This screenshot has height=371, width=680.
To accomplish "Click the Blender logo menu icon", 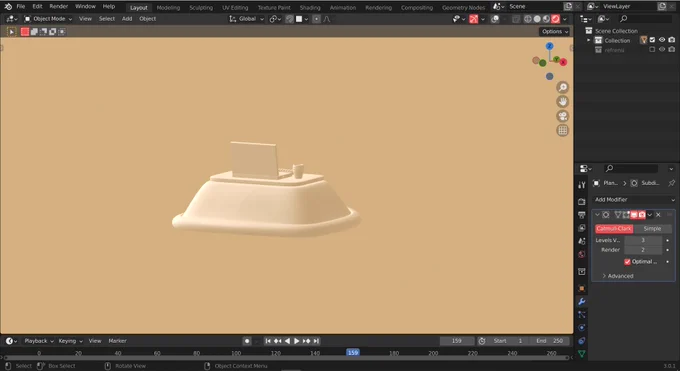I will [x=8, y=7].
